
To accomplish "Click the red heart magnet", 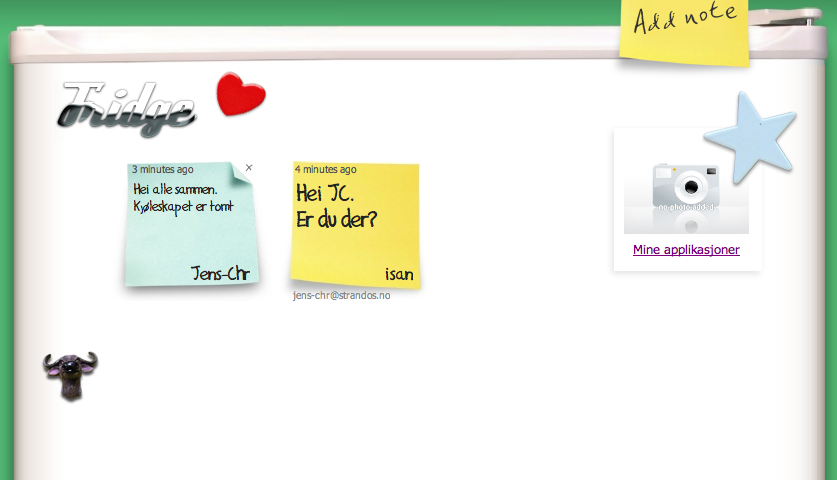I will point(240,95).
